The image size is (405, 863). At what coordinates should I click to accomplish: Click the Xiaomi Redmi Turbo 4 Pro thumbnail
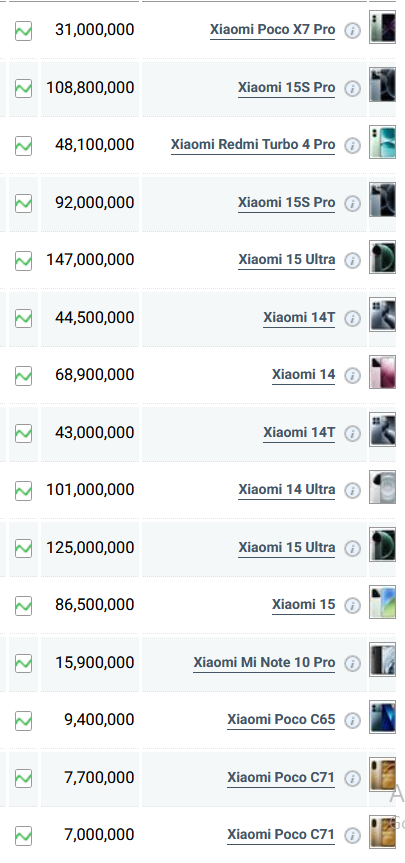pyautogui.click(x=382, y=142)
